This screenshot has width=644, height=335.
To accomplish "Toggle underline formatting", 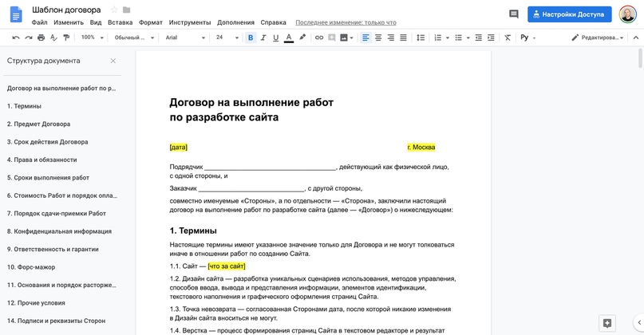I will (275, 37).
